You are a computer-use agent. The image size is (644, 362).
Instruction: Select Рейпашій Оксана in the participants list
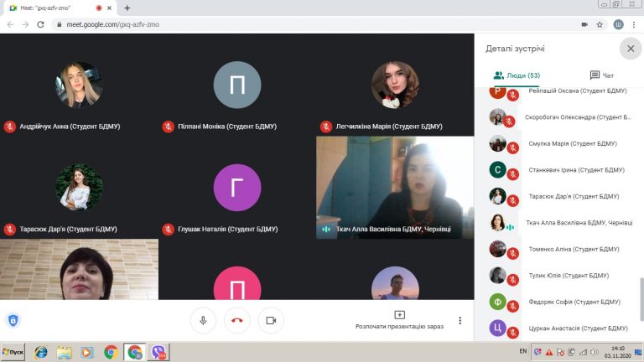click(x=578, y=90)
